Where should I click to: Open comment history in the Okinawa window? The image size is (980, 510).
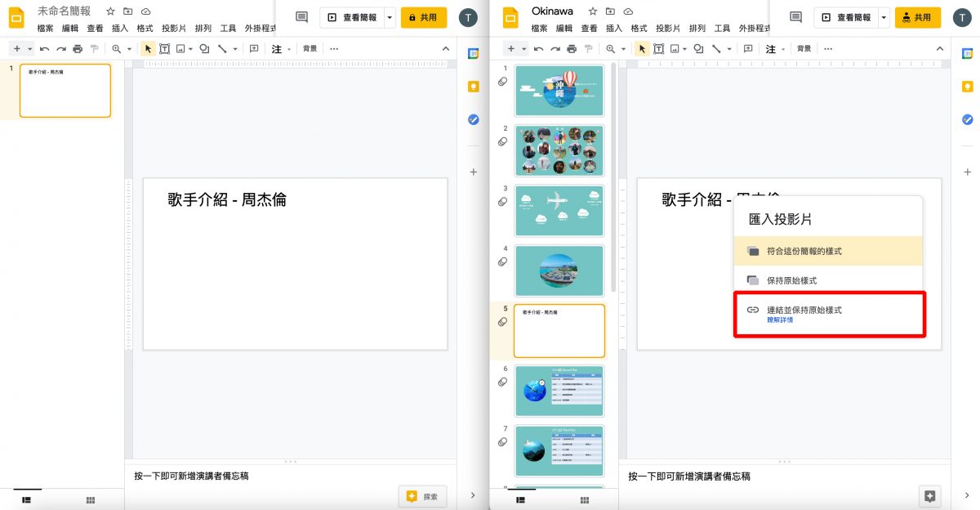coord(795,17)
